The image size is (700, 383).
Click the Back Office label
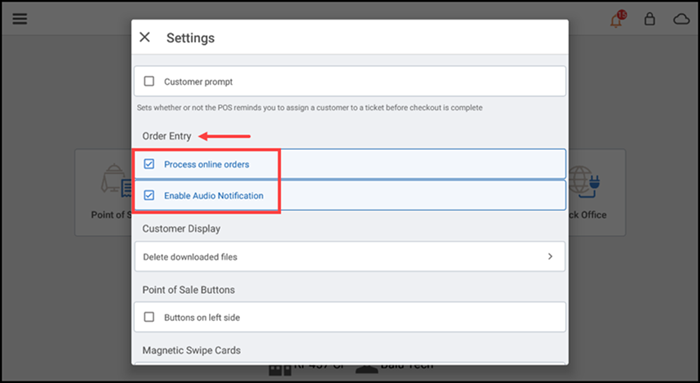(588, 215)
